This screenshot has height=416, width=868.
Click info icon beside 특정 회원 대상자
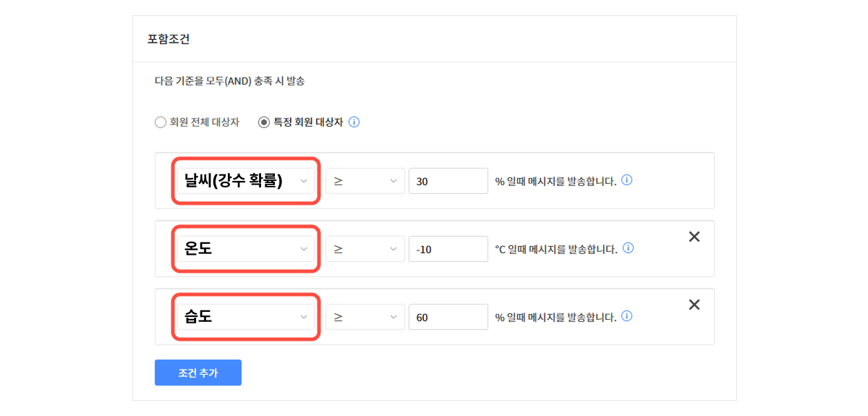pyautogui.click(x=354, y=122)
